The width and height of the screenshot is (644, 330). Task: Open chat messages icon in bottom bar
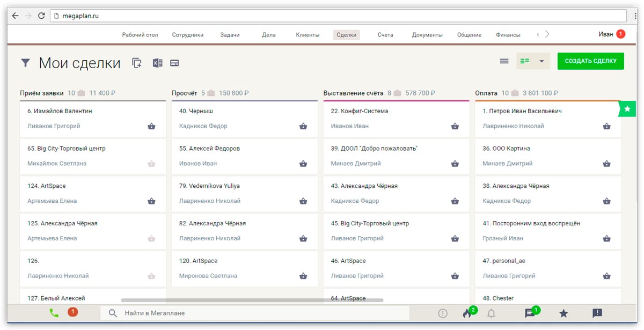point(530,313)
